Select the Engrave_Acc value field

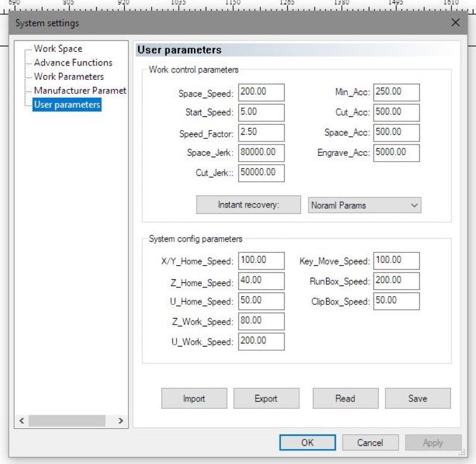point(396,153)
